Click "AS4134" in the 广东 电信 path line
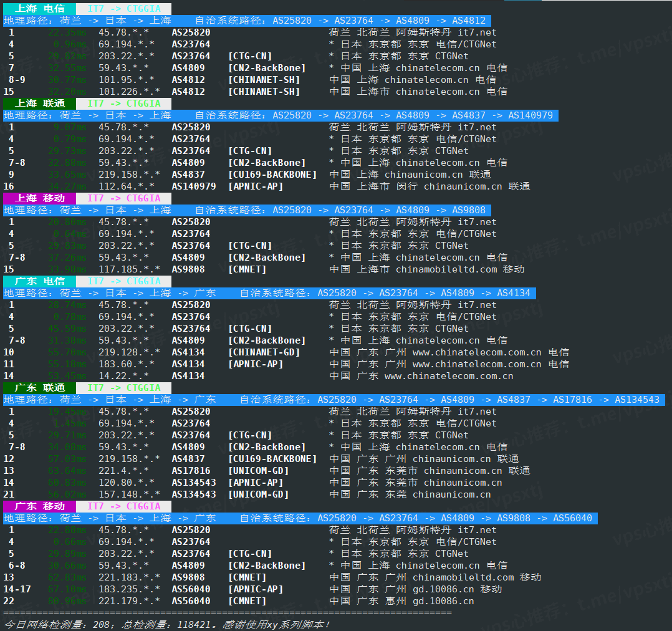 pyautogui.click(x=514, y=293)
